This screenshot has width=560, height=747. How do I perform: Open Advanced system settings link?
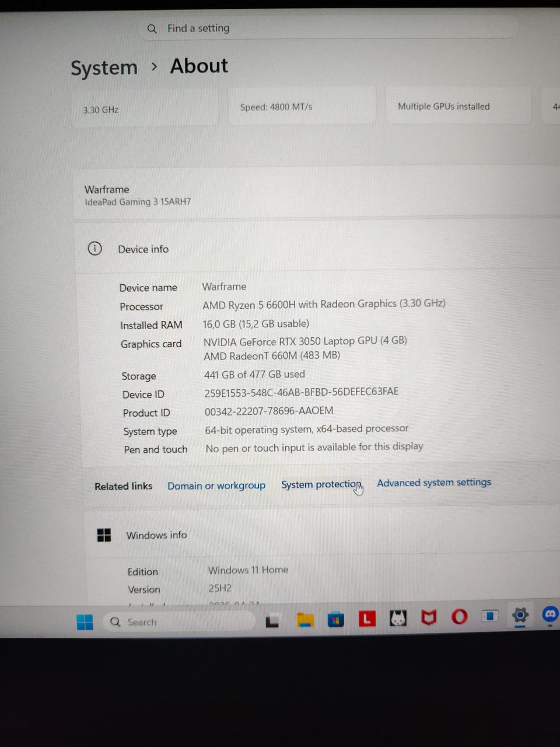pos(434,483)
